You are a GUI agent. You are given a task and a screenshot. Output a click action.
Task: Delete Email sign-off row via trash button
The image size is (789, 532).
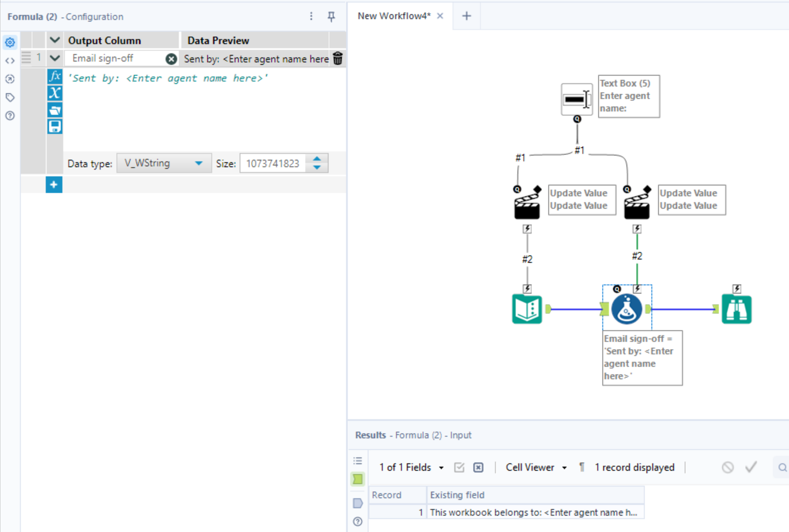(x=338, y=58)
